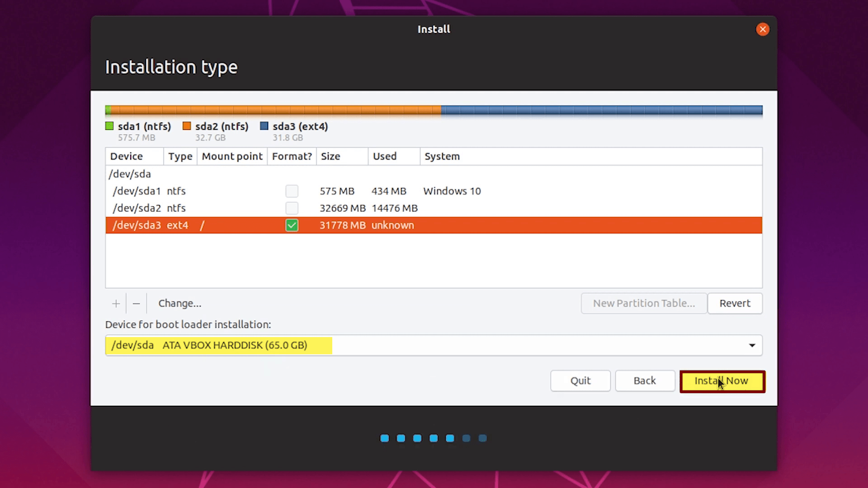This screenshot has width=868, height=488.
Task: Click the Change partition button icon
Action: tap(179, 303)
